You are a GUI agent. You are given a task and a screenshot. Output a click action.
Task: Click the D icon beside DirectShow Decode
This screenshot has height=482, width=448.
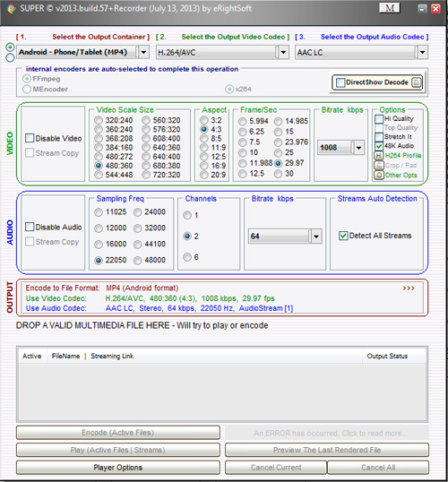point(417,82)
